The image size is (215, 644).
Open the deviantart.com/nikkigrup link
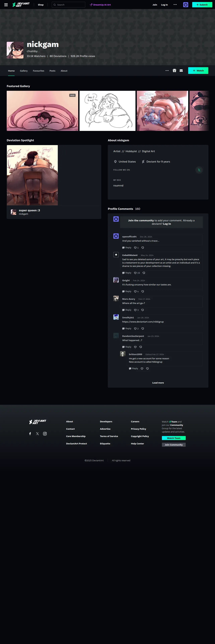(x=143, y=322)
